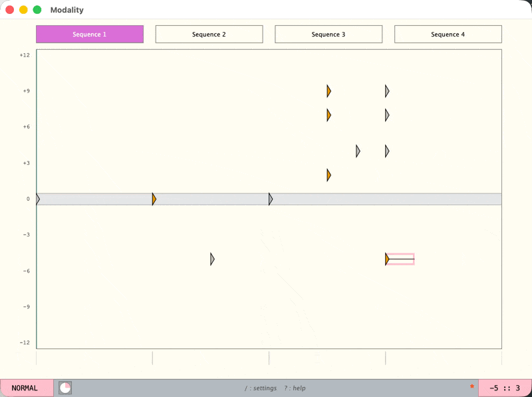The height and width of the screenshot is (397, 532).
Task: Click the -3 pitch label
Action: click(x=27, y=235)
